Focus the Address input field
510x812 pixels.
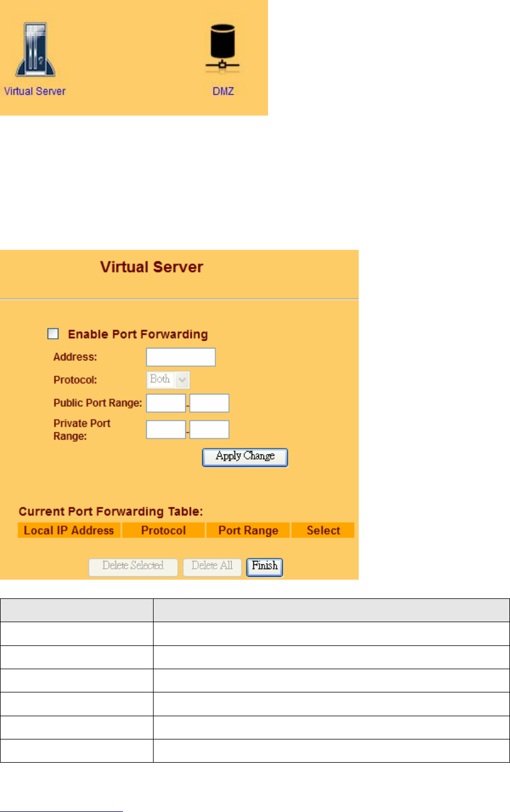point(181,357)
